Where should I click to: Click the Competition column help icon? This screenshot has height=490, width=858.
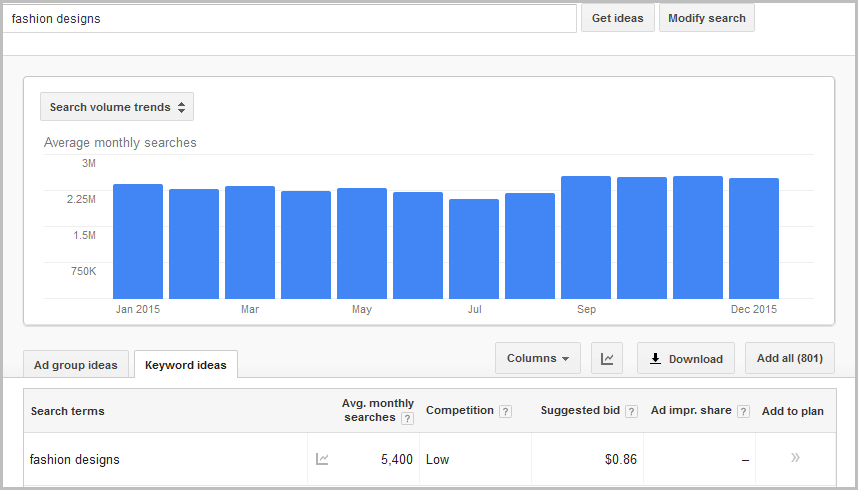[505, 411]
